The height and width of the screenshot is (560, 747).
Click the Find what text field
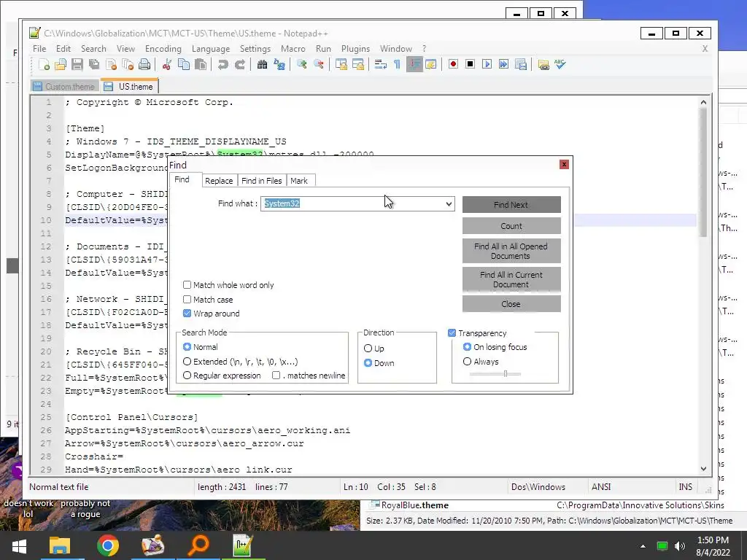coord(352,204)
